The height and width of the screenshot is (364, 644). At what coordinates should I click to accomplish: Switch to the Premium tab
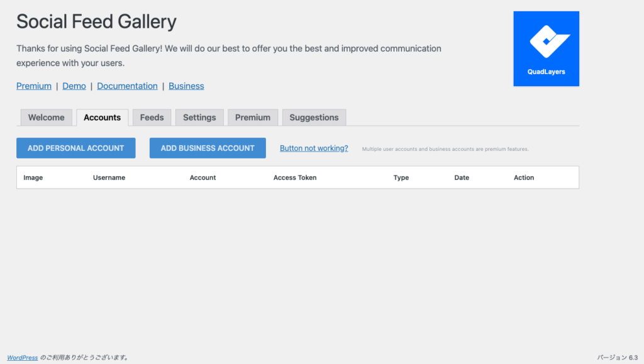point(253,118)
